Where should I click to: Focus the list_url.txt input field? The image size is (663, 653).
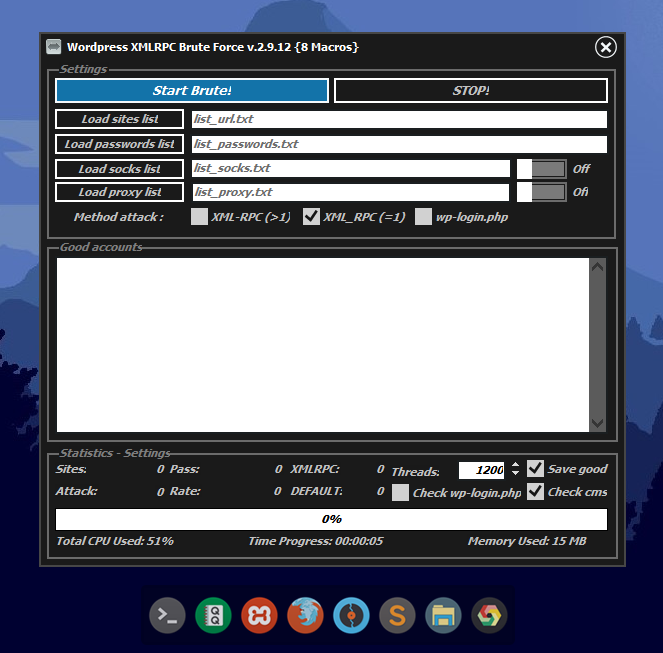(x=399, y=119)
